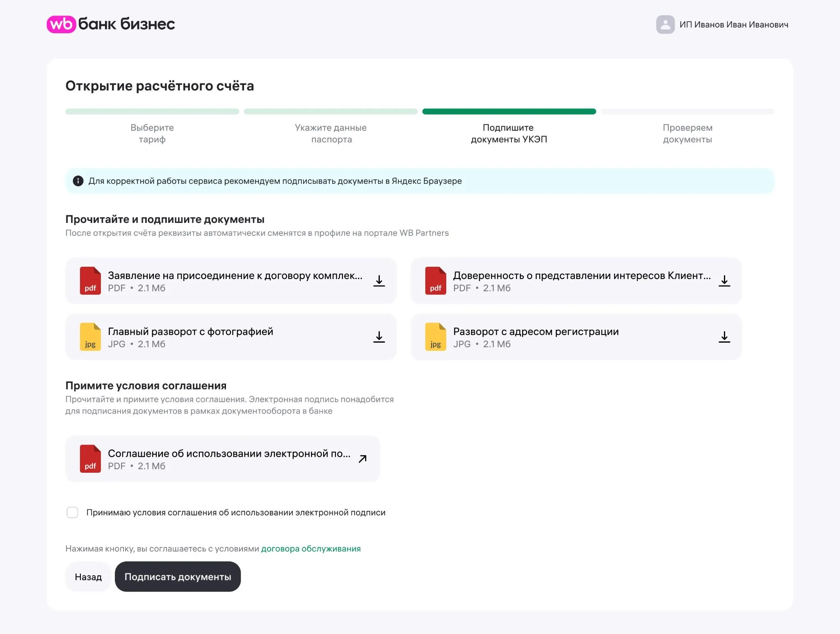Click the info icon in the browser notice
This screenshot has width=840, height=634.
click(78, 181)
